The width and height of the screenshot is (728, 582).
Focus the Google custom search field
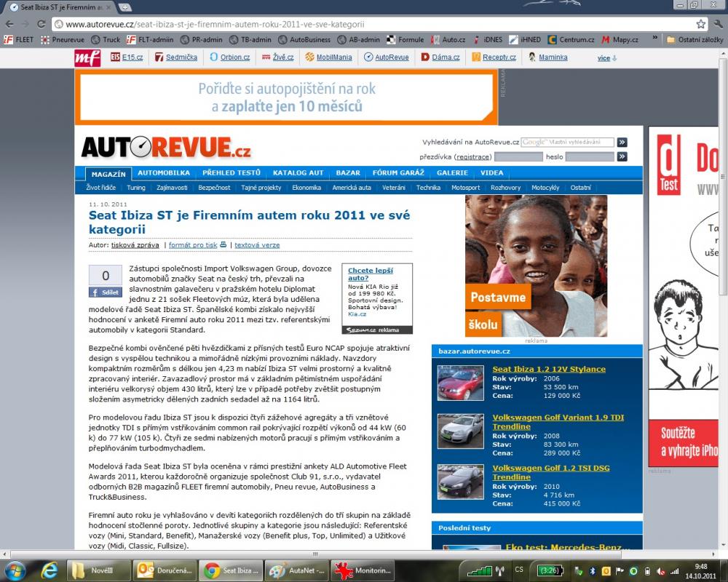pyautogui.click(x=567, y=142)
